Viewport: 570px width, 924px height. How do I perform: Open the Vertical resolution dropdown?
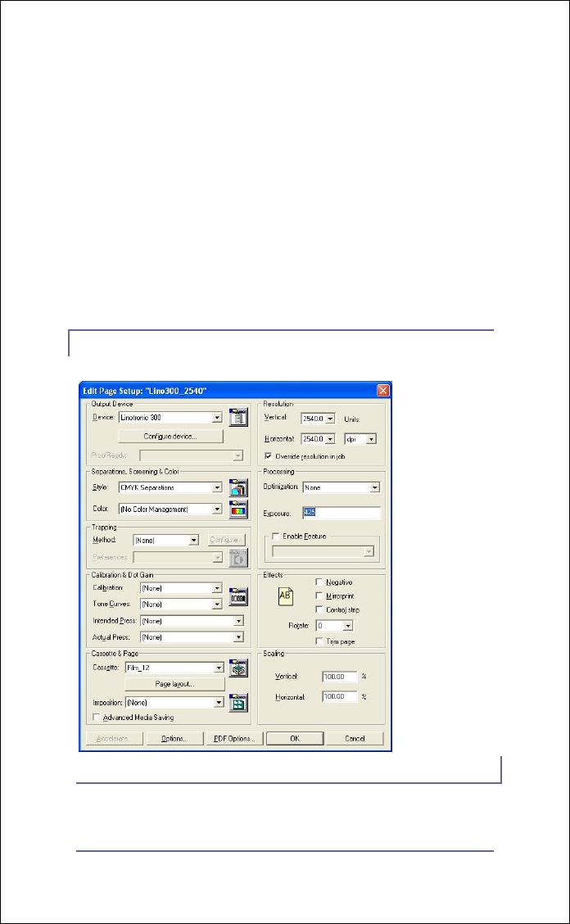click(x=318, y=419)
